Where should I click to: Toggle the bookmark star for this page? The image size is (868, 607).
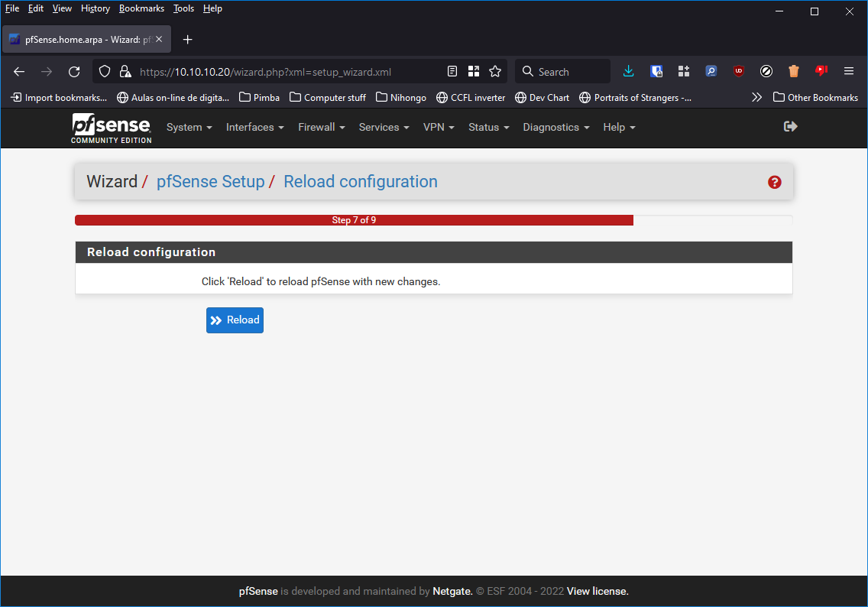[495, 70]
